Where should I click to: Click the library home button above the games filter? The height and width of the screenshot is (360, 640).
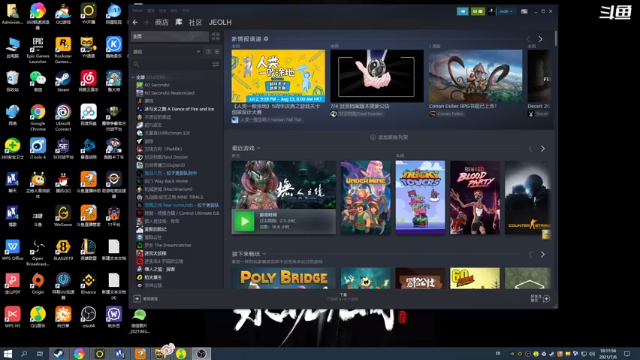click(x=169, y=36)
